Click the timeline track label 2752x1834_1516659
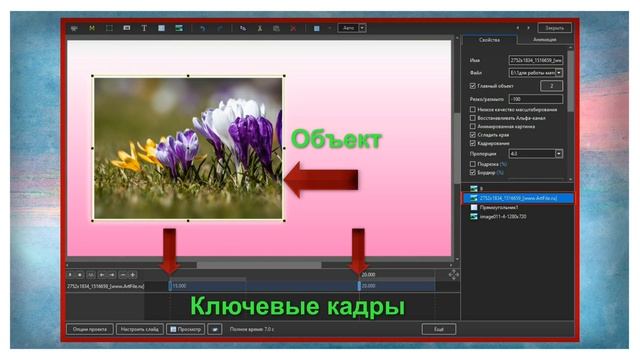640x360 pixels. coord(105,286)
